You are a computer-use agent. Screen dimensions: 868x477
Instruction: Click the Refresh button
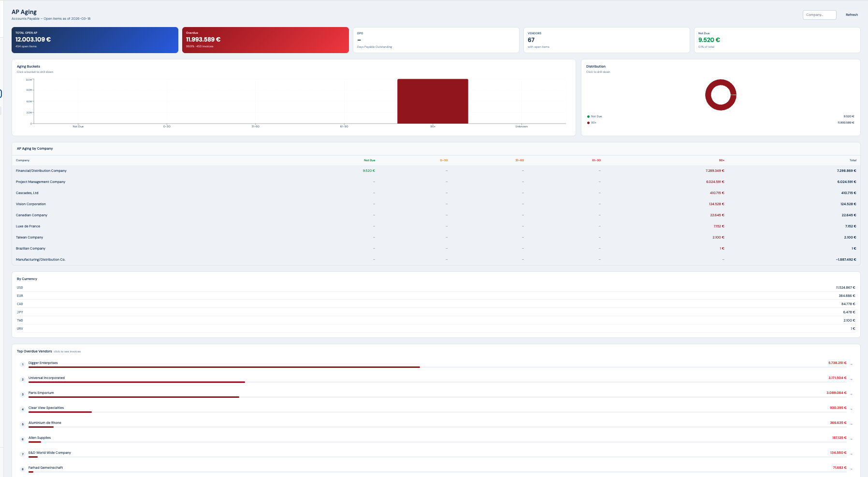(852, 14)
